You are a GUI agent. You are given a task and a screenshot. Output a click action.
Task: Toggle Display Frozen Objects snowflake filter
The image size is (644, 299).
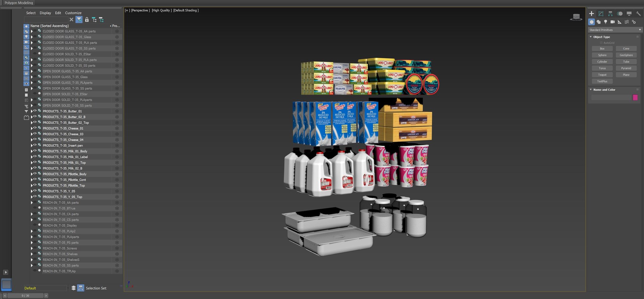(x=26, y=78)
